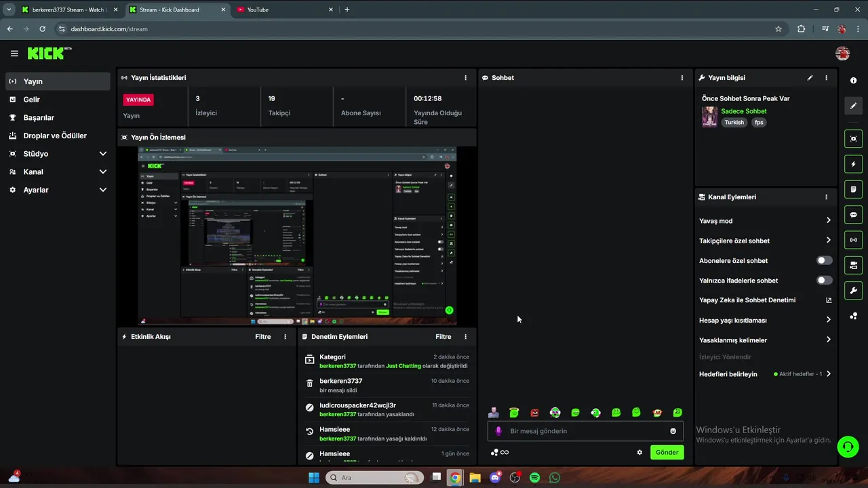Screen dimensions: 868x488
Task: Click the bubbles icon at right rail bottom
Action: pos(853,316)
